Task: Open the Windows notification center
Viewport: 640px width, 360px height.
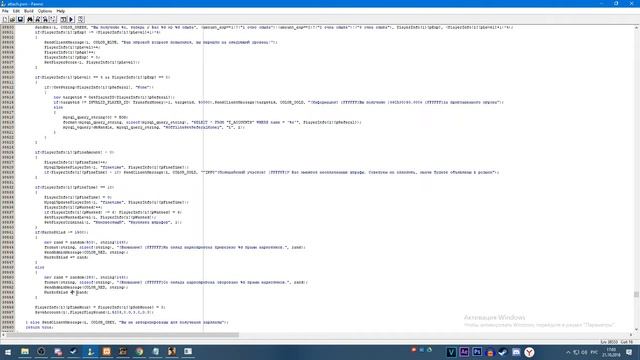Action: click(629, 352)
